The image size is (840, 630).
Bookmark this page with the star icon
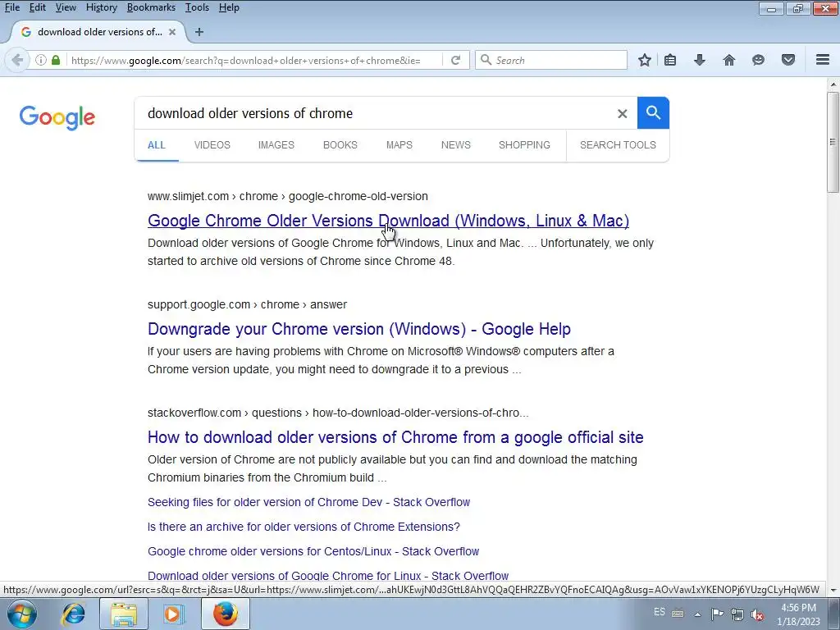pyautogui.click(x=645, y=60)
